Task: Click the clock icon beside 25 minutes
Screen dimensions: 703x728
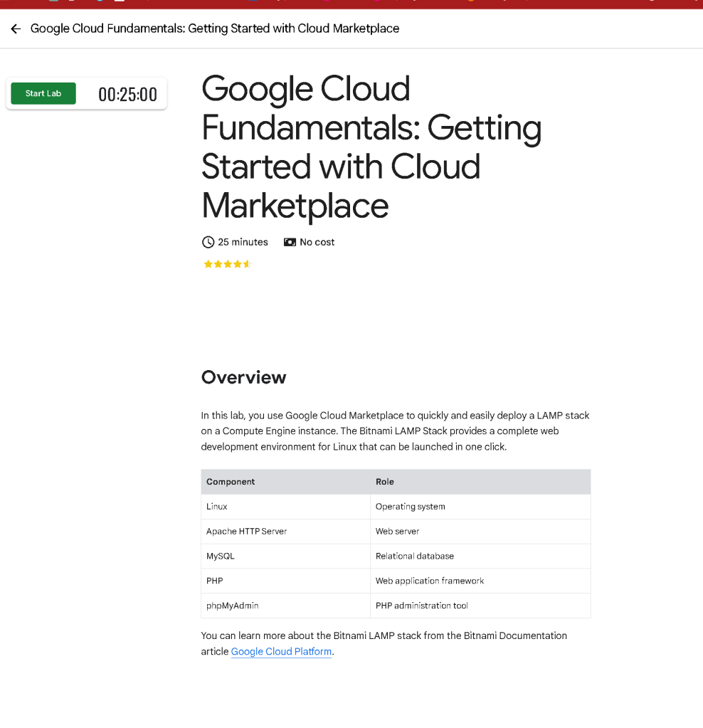Action: (x=208, y=242)
